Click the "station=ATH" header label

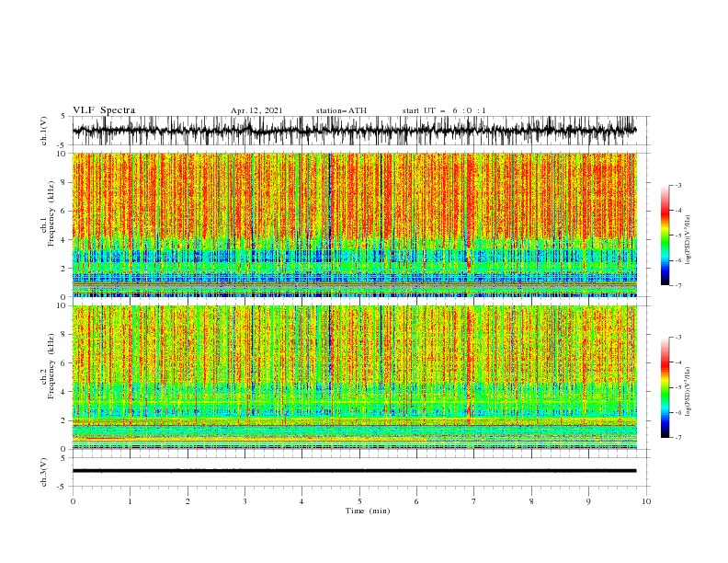(341, 110)
